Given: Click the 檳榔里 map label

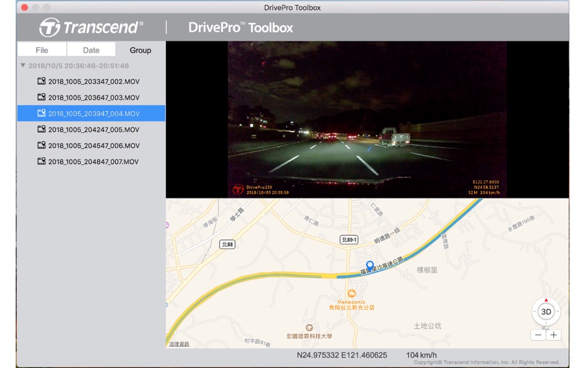Looking at the screenshot, I should click(426, 270).
